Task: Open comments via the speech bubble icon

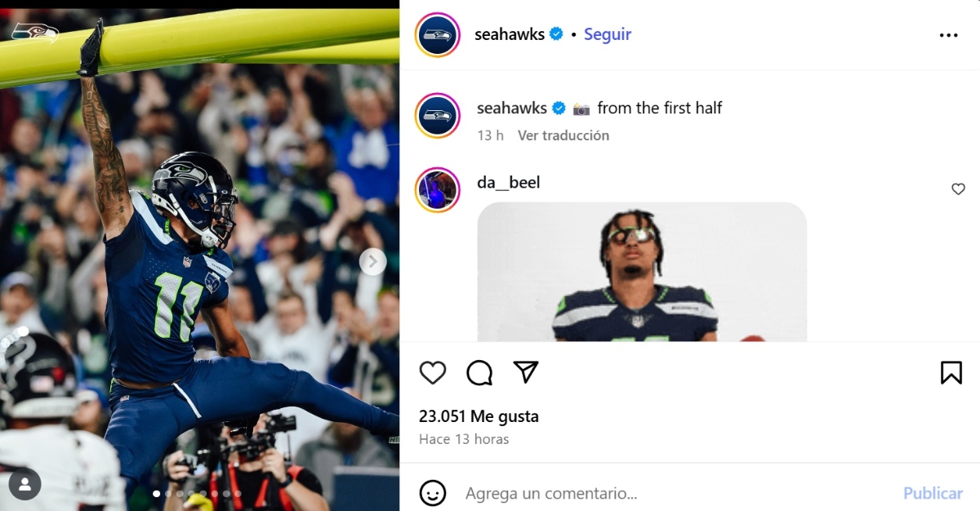Action: [479, 373]
